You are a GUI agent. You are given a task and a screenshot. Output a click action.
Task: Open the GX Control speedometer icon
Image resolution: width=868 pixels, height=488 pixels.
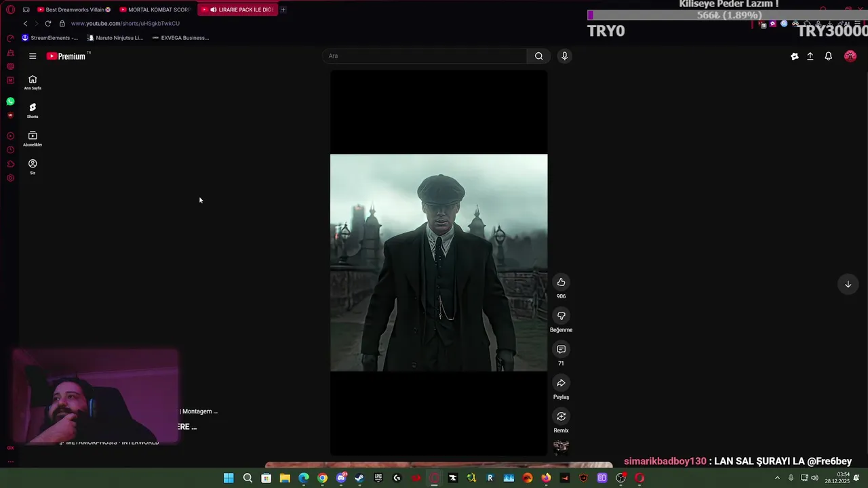10,39
